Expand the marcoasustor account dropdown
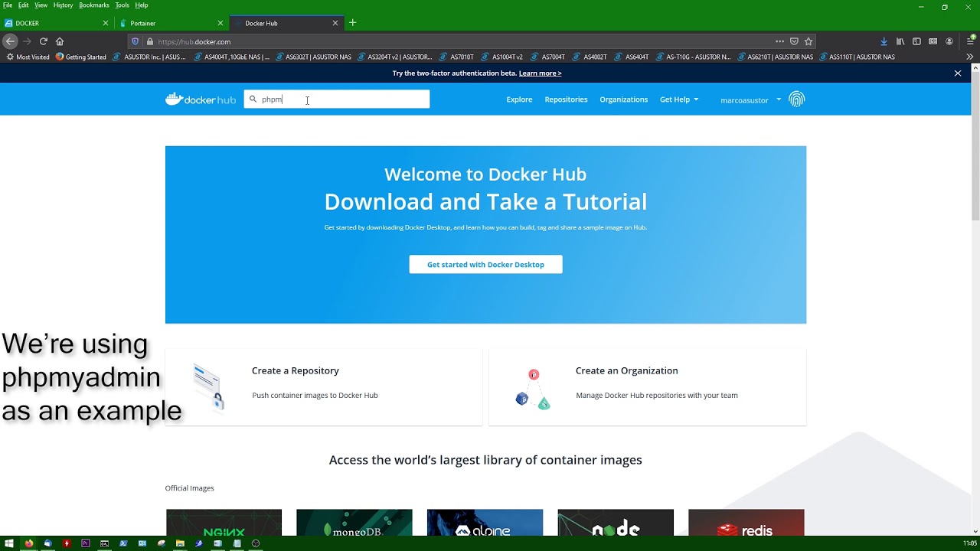Viewport: 980px width, 551px height. pos(750,99)
